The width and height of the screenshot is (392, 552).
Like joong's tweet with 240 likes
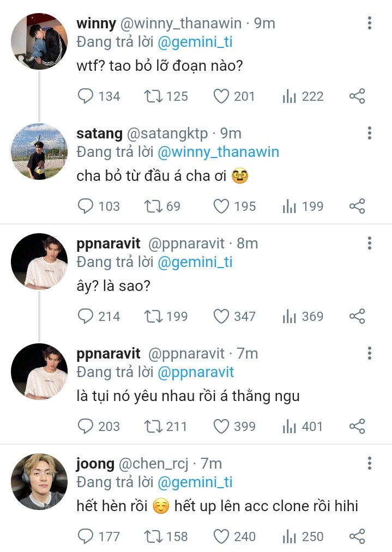tap(221, 537)
